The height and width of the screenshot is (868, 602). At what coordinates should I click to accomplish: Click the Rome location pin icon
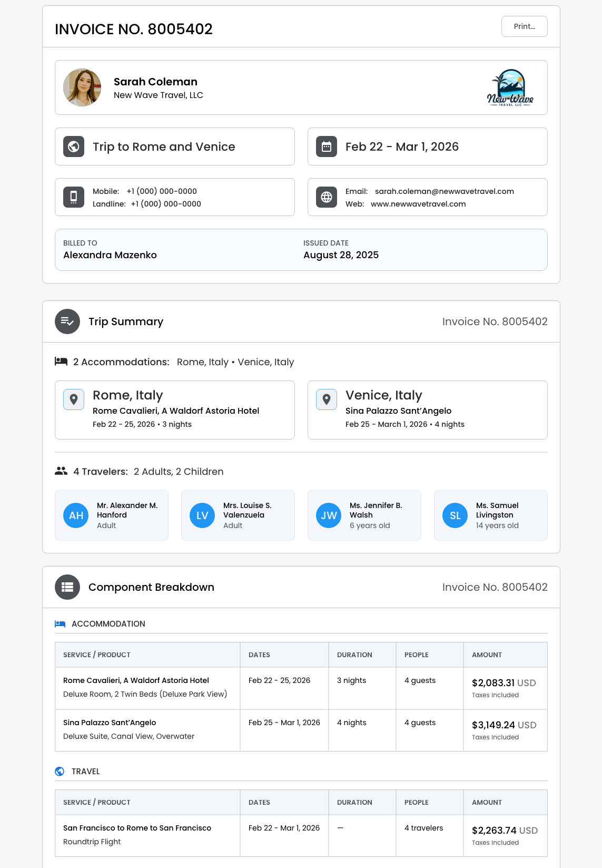[74, 399]
